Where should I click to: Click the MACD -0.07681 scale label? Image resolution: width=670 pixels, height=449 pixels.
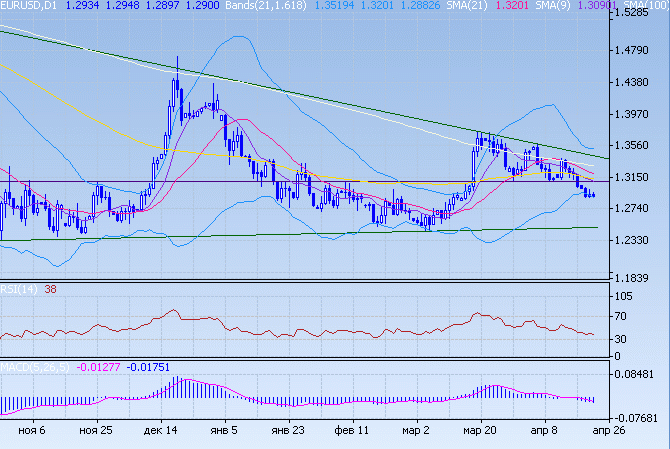point(638,417)
